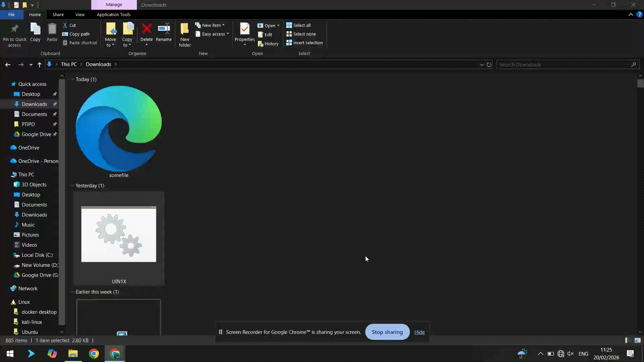Viewport: 644px width, 362px height.
Task: Click the Cut scissors icon
Action: click(x=65, y=25)
